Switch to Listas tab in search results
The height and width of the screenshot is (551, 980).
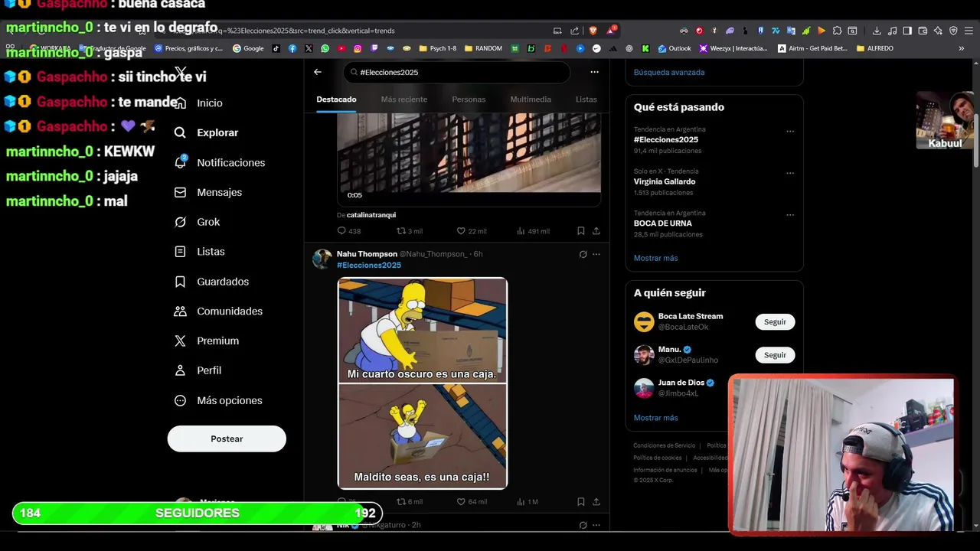click(586, 99)
